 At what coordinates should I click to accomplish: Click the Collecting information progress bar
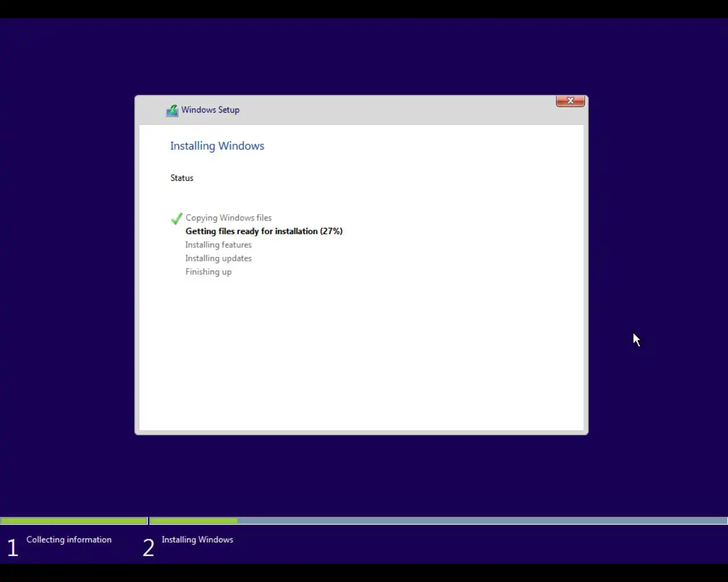tap(74, 521)
